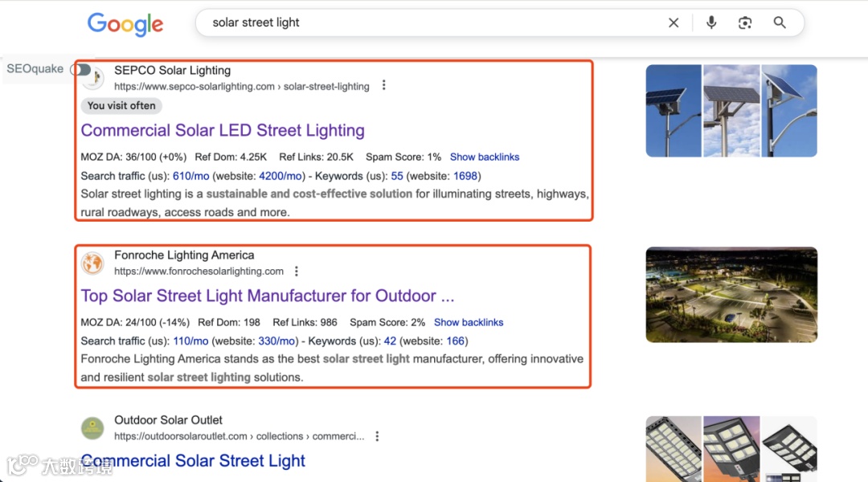Show backlinks for the SEPCO result
The width and height of the screenshot is (868, 482).
[485, 157]
